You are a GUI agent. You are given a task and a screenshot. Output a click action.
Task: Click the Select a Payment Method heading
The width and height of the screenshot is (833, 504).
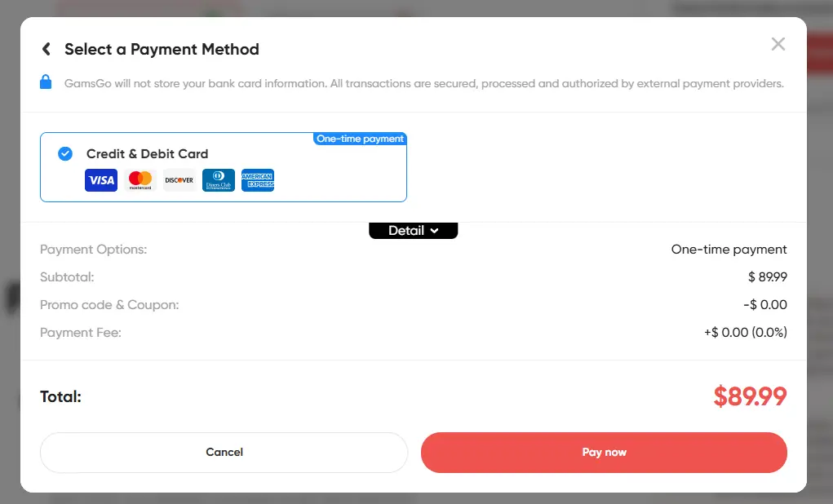[162, 49]
